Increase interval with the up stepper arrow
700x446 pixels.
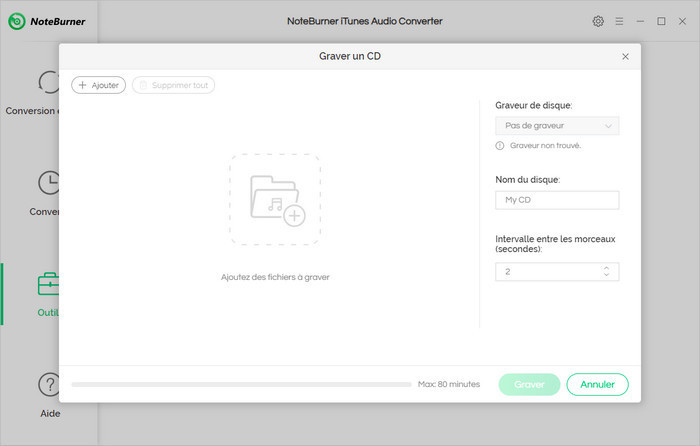[x=606, y=268]
